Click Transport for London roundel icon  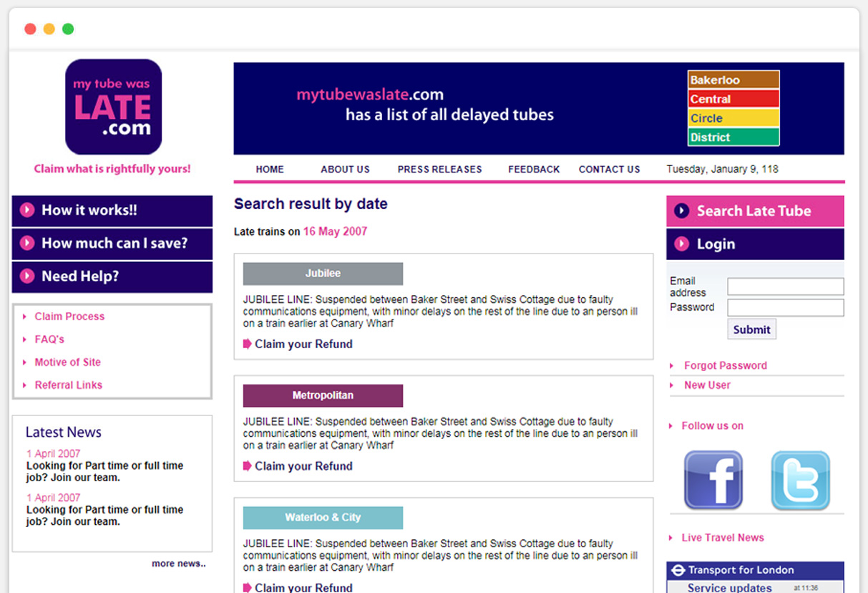point(678,570)
